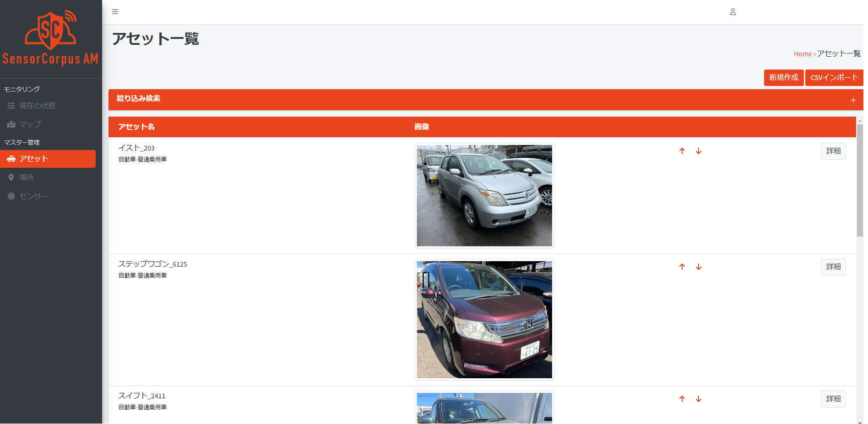Move ステップワゴン_6125 up with arrow
This screenshot has height=424, width=868.
[682, 267]
